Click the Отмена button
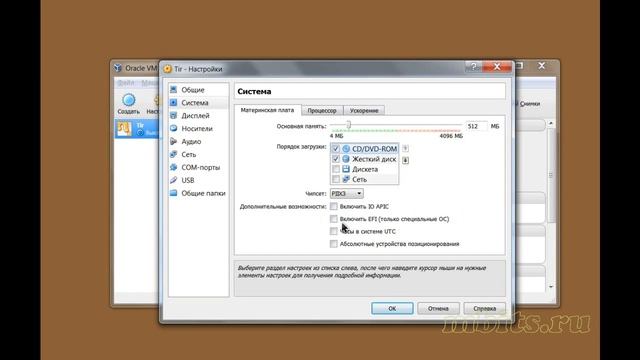Screen dimensions: 640x360 438,309
